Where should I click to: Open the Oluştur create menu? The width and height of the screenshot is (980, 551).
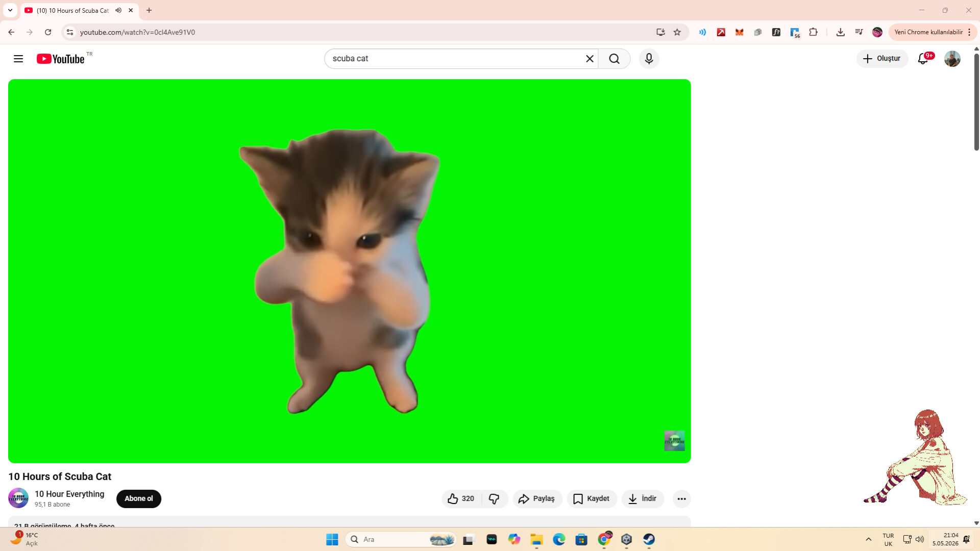[x=882, y=59]
